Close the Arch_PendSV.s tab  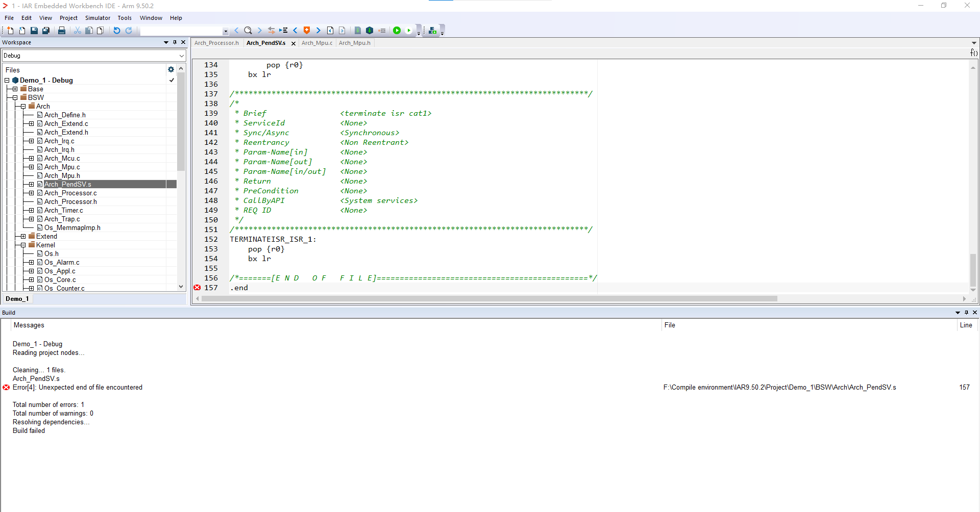coord(293,43)
